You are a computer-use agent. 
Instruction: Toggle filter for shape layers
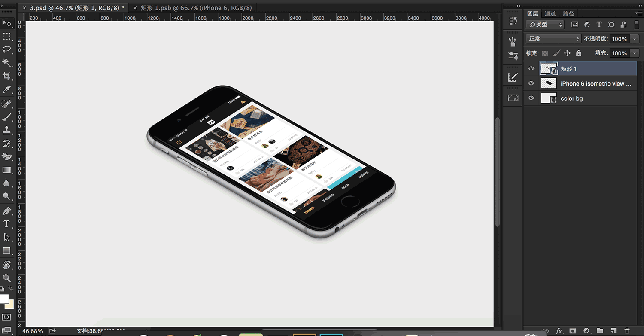611,25
